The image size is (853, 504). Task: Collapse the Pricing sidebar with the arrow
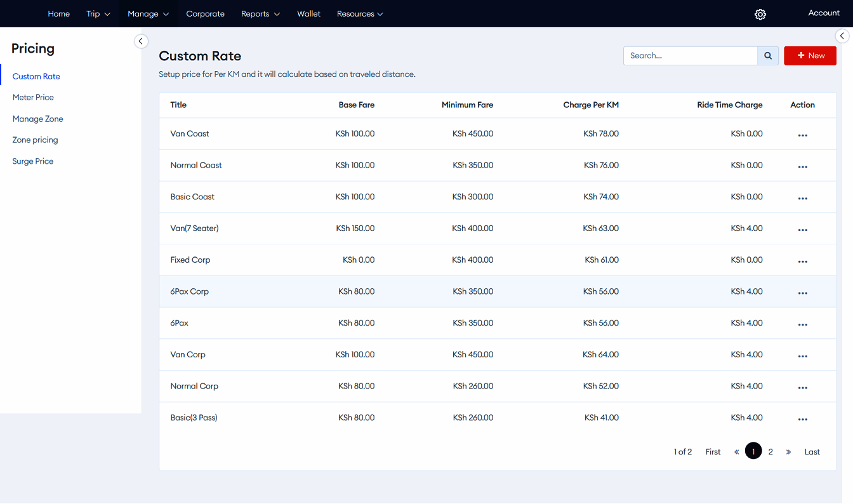(141, 41)
